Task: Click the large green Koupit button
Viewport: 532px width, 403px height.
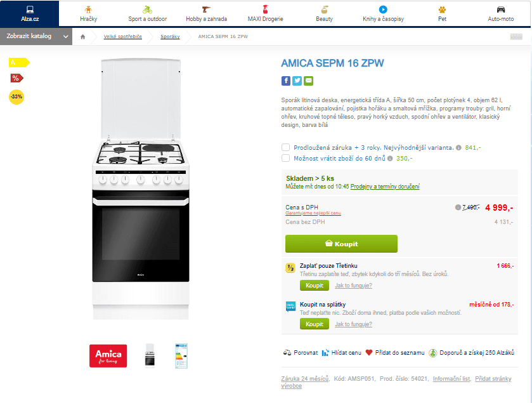Action: click(341, 244)
